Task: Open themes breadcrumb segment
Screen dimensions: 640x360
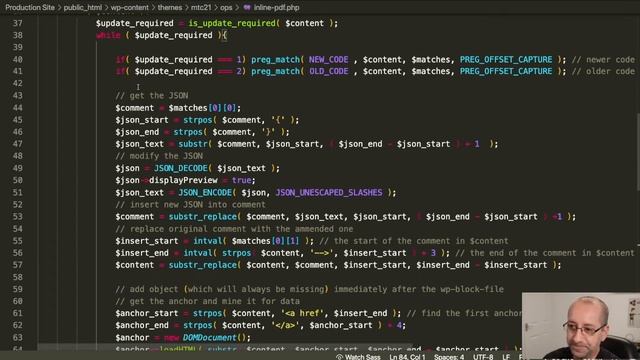Action: click(170, 7)
